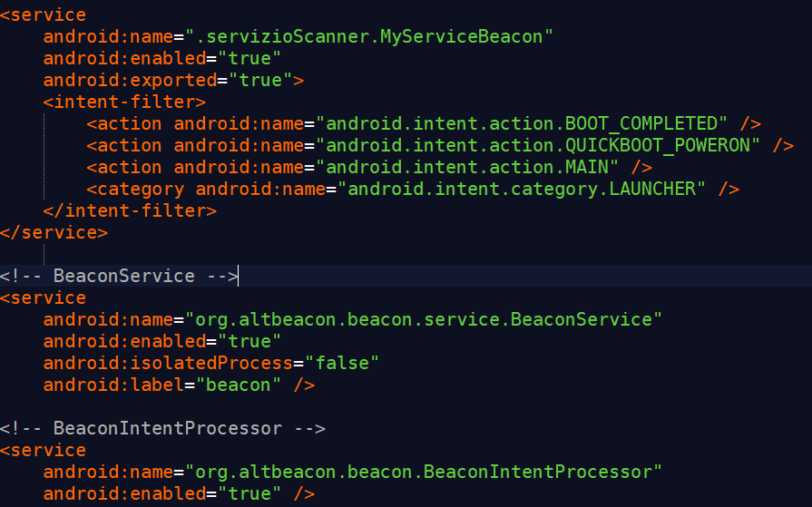Click the .servizioScanner.MyServiceBeacon name value
The image size is (812, 507).
[368, 37]
